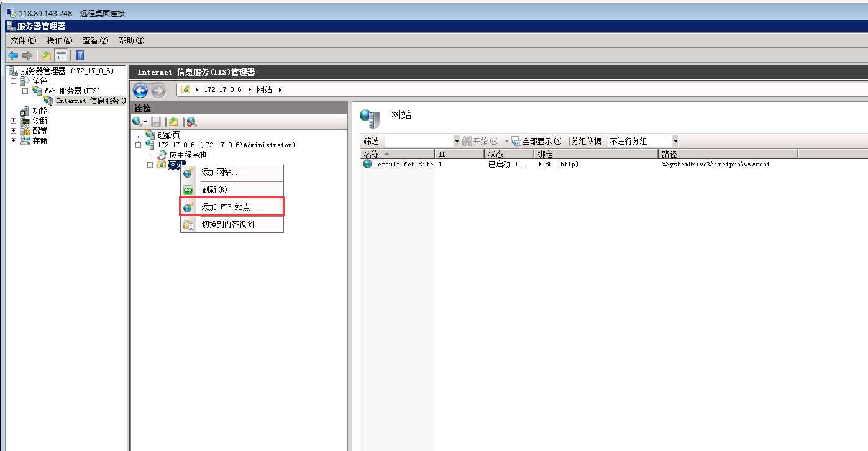Choose 添加网站... from context menu
This screenshot has height=451, width=868.
232,173
